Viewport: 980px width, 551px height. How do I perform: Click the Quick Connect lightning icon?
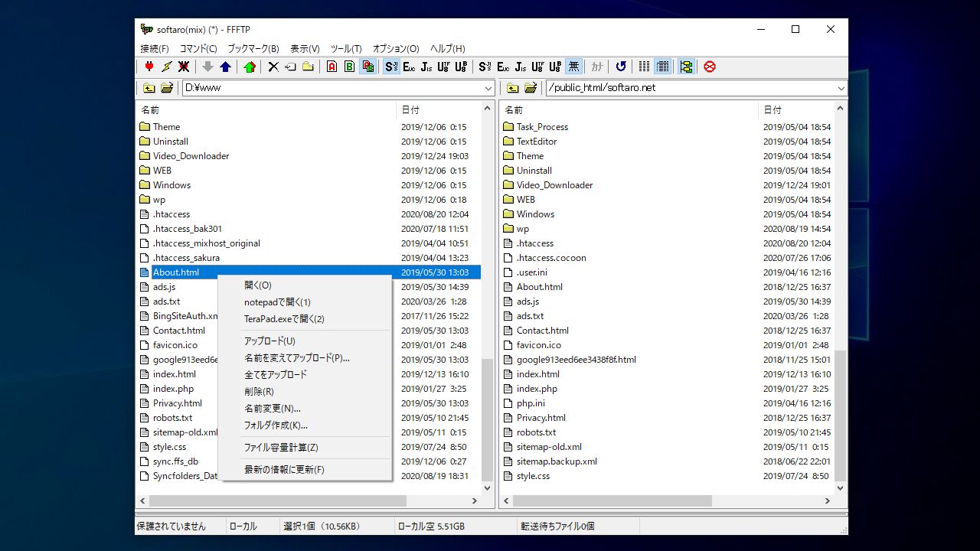pyautogui.click(x=167, y=67)
